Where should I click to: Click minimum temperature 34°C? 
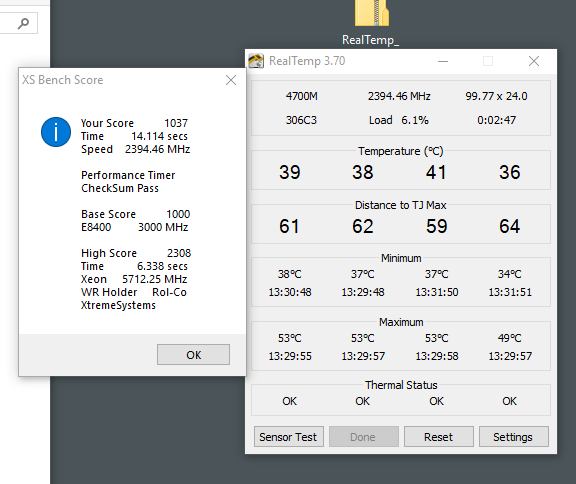[x=510, y=274]
